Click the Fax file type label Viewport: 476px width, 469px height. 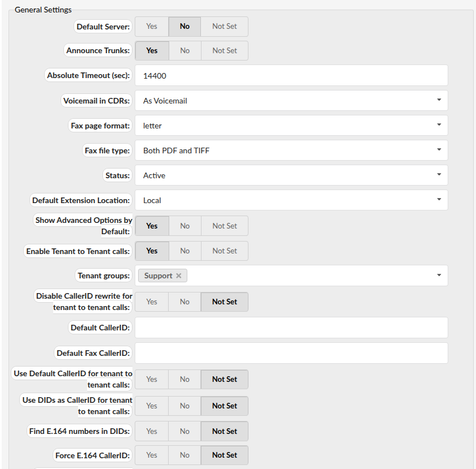(107, 150)
